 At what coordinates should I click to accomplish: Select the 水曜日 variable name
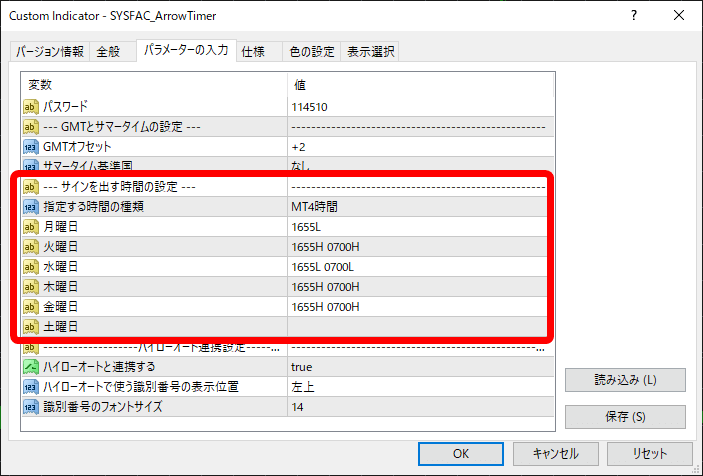[x=61, y=267]
